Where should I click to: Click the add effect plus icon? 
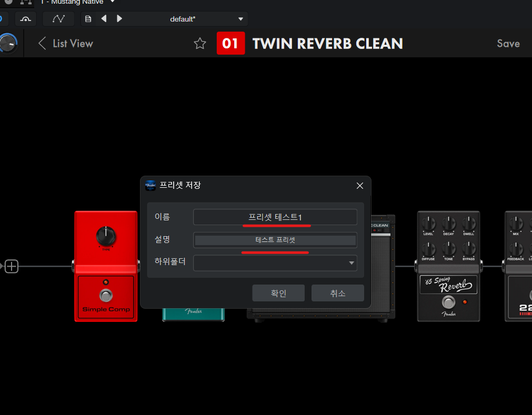tap(12, 267)
